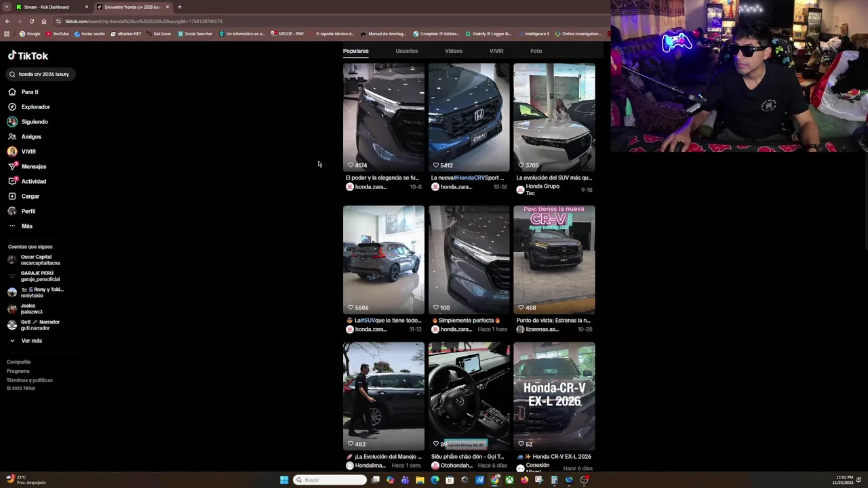This screenshot has height=488, width=868.
Task: Expand the browser tab search dropdown
Action: (x=7, y=7)
